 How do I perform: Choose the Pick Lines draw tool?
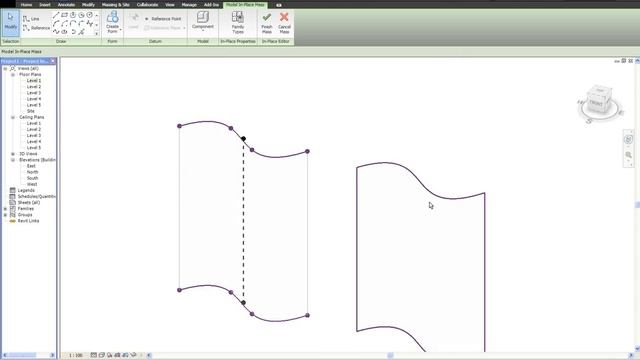click(81, 32)
